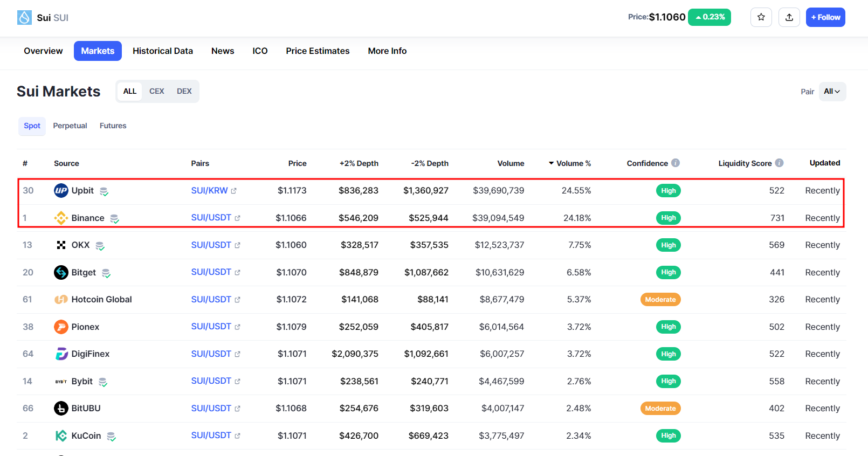The width and height of the screenshot is (868, 456).
Task: Filter markets by DEX
Action: coord(184,91)
